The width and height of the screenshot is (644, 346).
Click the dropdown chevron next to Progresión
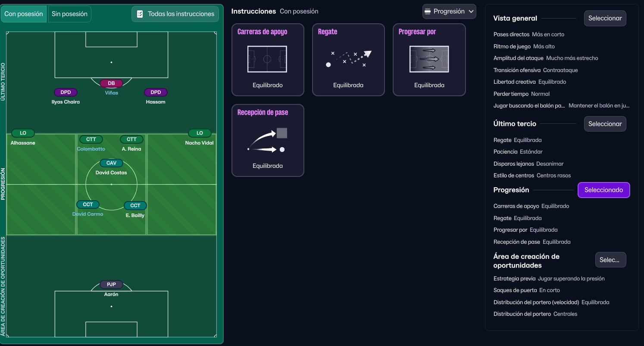[471, 12]
